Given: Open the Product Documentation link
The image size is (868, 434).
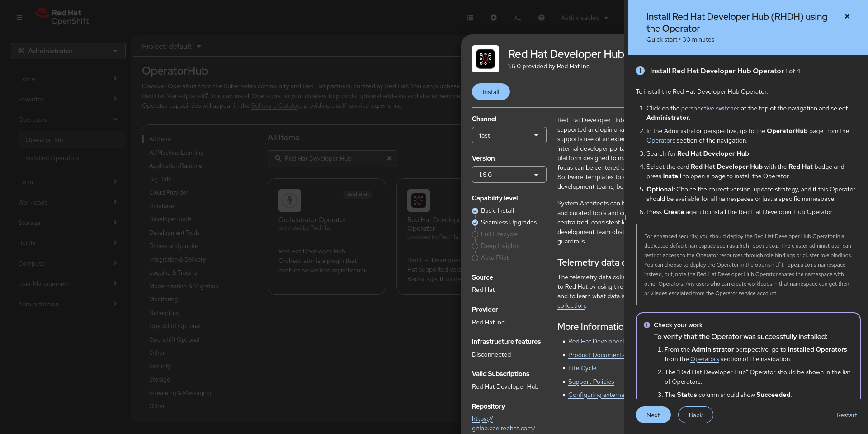Looking at the screenshot, I should 596,355.
